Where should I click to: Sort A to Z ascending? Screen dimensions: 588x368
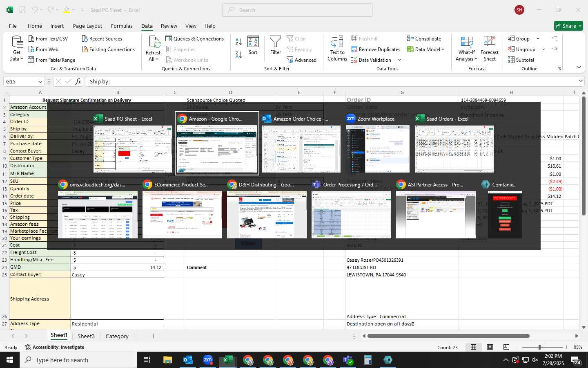tap(239, 41)
